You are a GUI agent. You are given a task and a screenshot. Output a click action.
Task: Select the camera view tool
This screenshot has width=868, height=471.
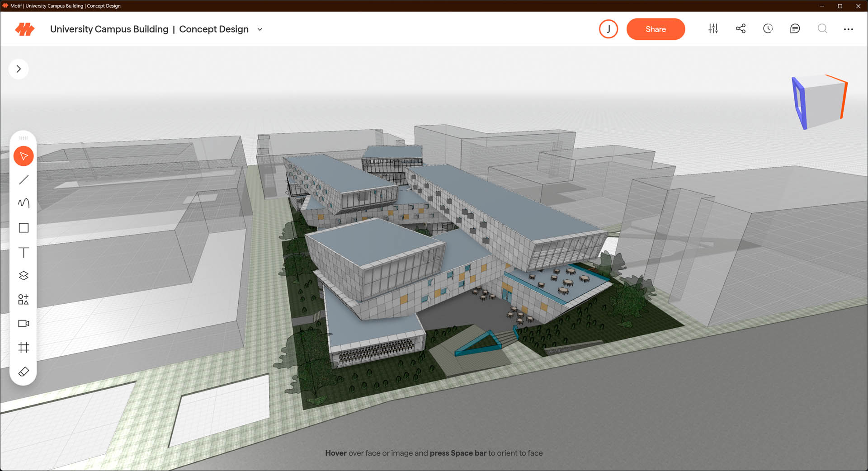click(x=24, y=324)
